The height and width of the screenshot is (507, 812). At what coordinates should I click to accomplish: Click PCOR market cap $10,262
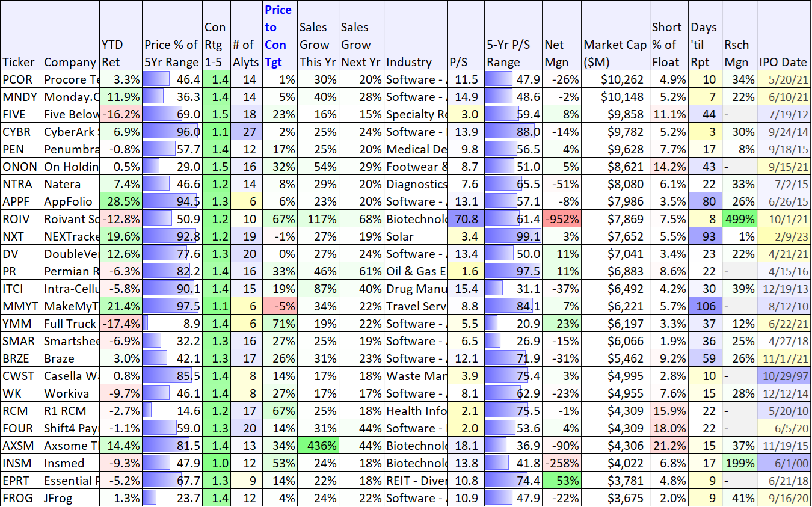click(x=615, y=79)
